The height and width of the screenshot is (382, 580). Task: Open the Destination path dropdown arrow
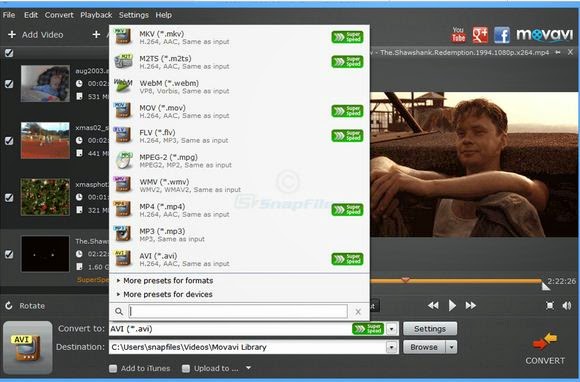392,347
